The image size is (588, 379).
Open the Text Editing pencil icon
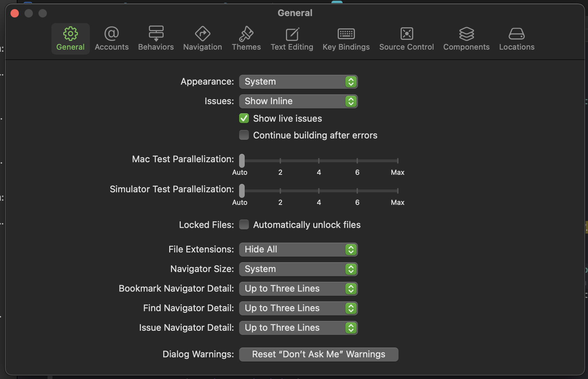pyautogui.click(x=292, y=34)
